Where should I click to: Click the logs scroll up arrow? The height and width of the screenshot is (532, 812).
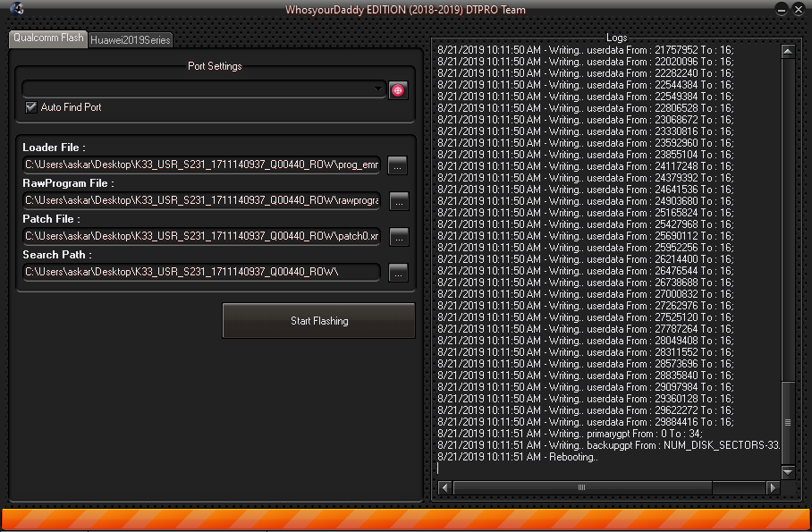pos(788,51)
